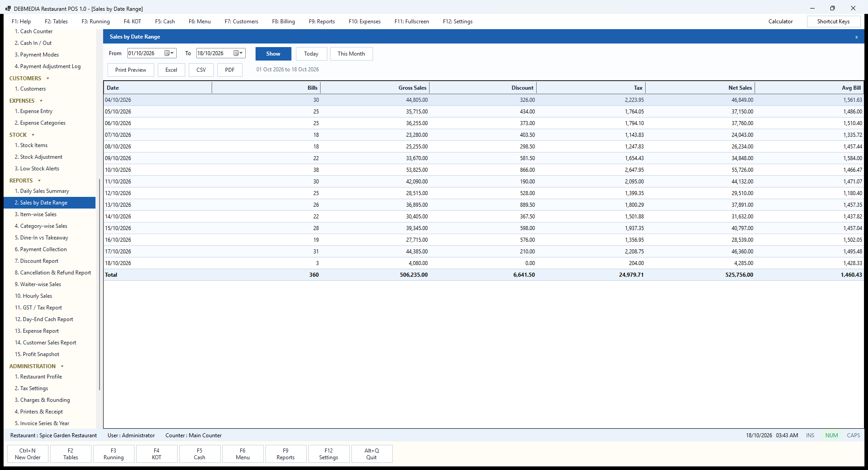Collapse the STOCK section arrow

pos(33,135)
